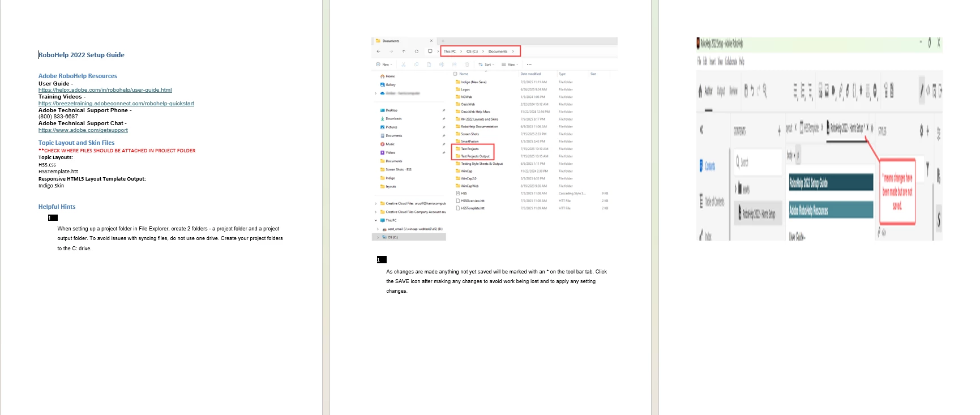This screenshot has width=980, height=415.
Task: Click Music in the Explorer picture sidebar
Action: pos(388,144)
